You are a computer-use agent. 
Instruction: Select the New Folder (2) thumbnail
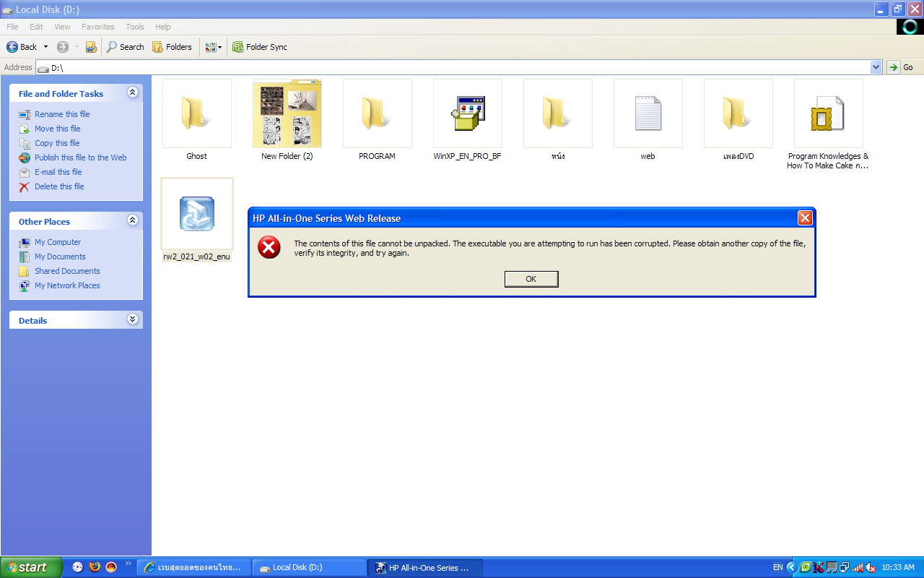tap(287, 114)
